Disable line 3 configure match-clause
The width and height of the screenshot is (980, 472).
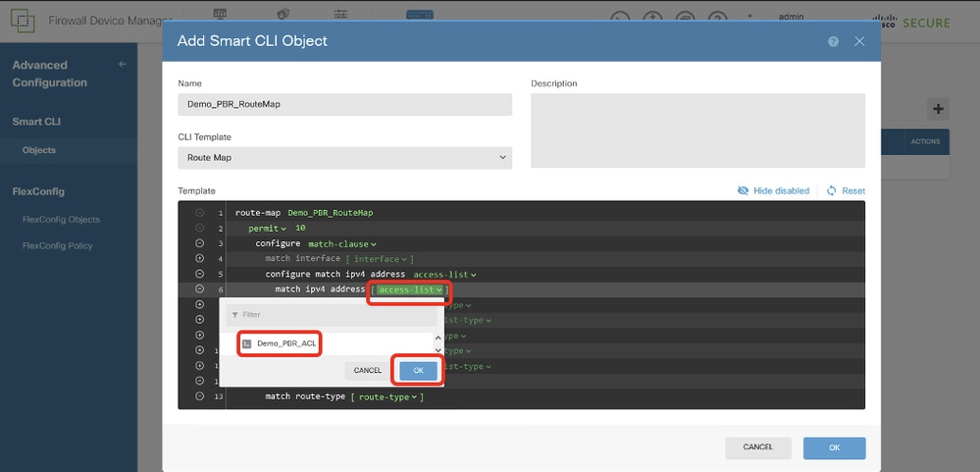(x=199, y=243)
